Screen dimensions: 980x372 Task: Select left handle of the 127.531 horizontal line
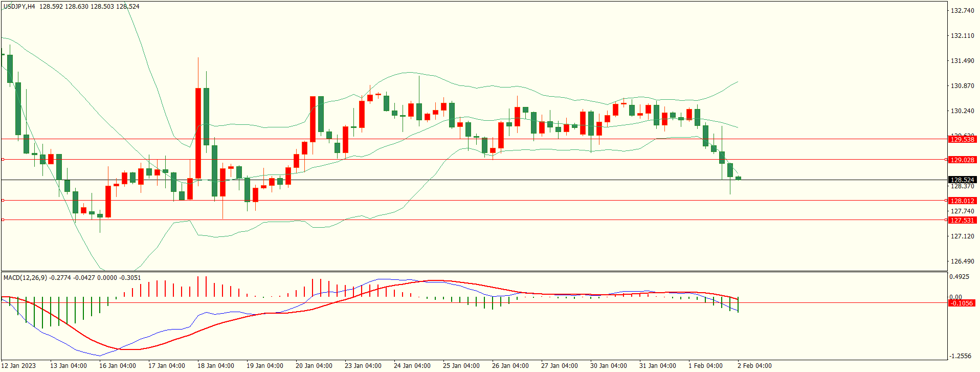pyautogui.click(x=3, y=220)
